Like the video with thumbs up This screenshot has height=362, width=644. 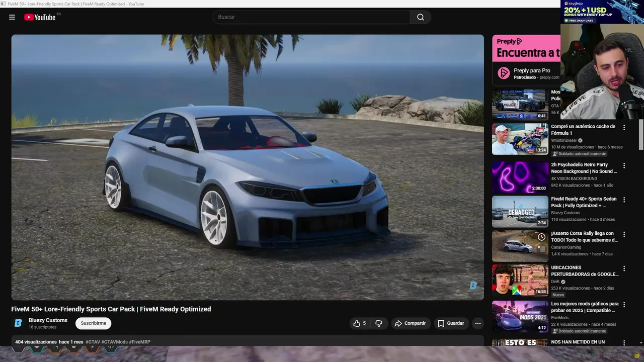point(360,323)
